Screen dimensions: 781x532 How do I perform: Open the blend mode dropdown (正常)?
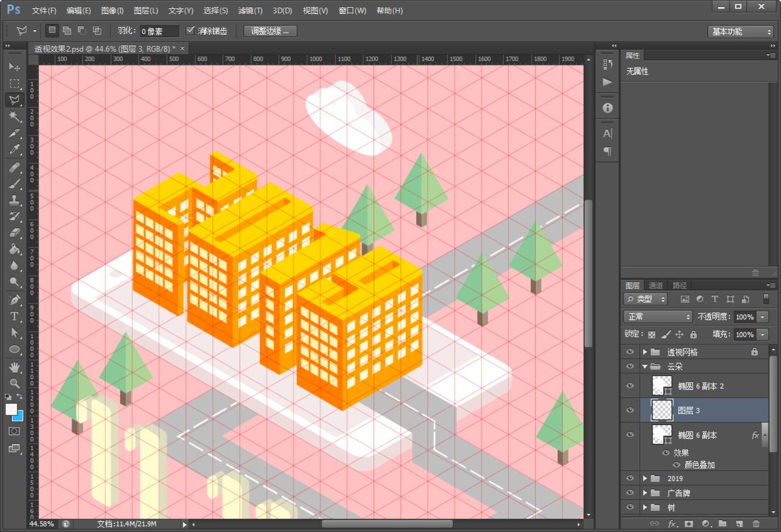(x=658, y=317)
